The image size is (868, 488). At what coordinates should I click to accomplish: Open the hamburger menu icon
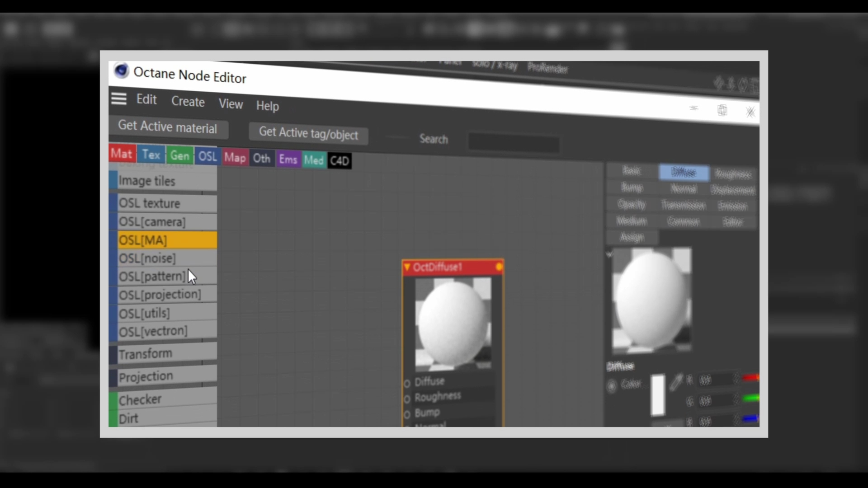(x=119, y=99)
